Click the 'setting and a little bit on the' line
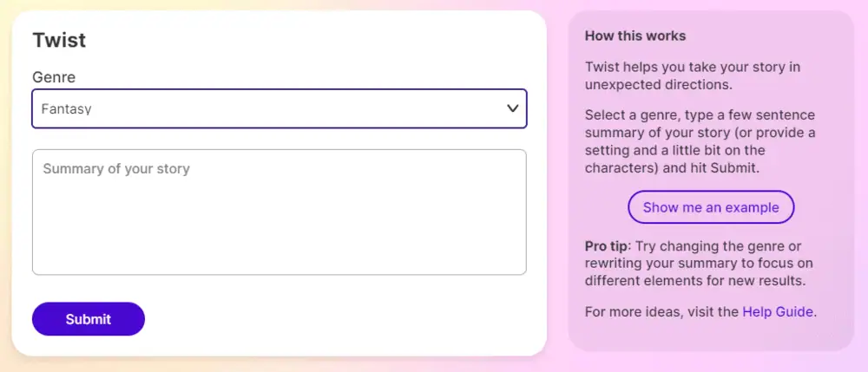Screen dimensions: 868x372 pyautogui.click(x=680, y=150)
